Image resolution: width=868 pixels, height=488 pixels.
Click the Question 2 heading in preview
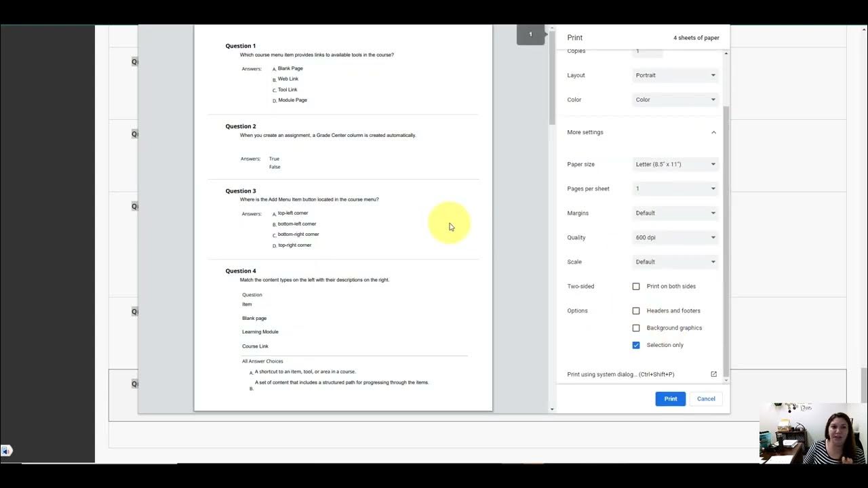(x=241, y=126)
